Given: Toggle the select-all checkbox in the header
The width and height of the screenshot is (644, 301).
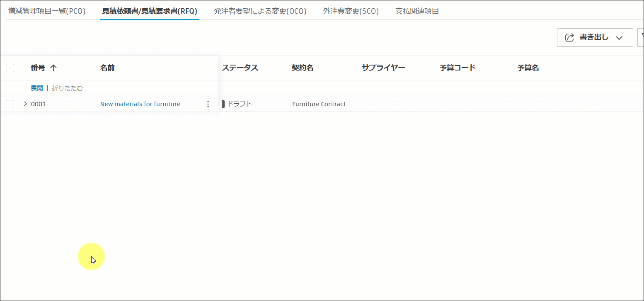Looking at the screenshot, I should point(10,68).
